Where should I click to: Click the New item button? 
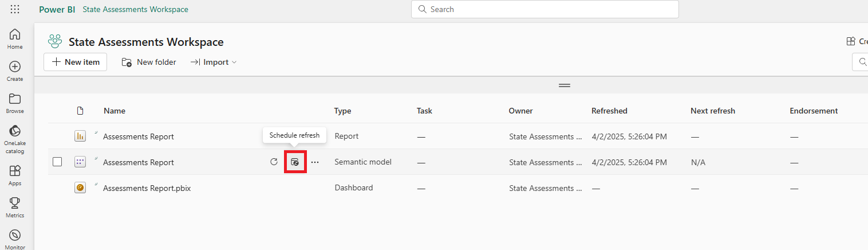point(76,62)
